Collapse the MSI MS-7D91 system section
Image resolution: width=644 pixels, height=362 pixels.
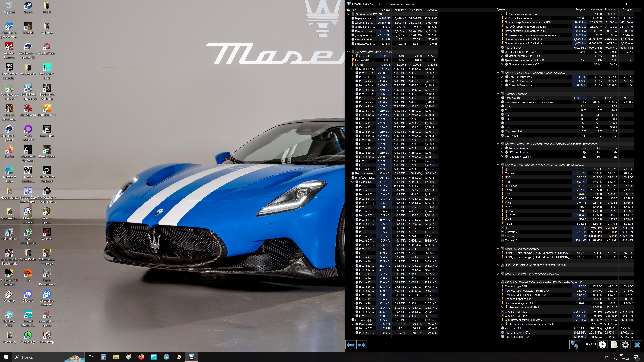click(x=348, y=14)
